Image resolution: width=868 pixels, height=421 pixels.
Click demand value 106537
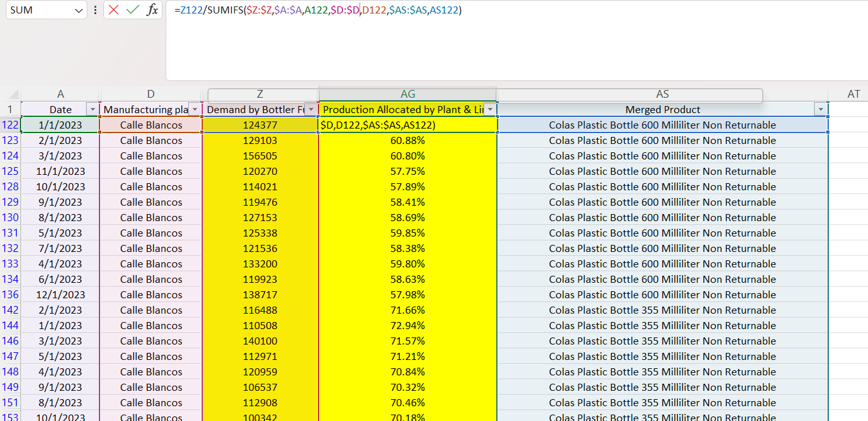(260, 388)
